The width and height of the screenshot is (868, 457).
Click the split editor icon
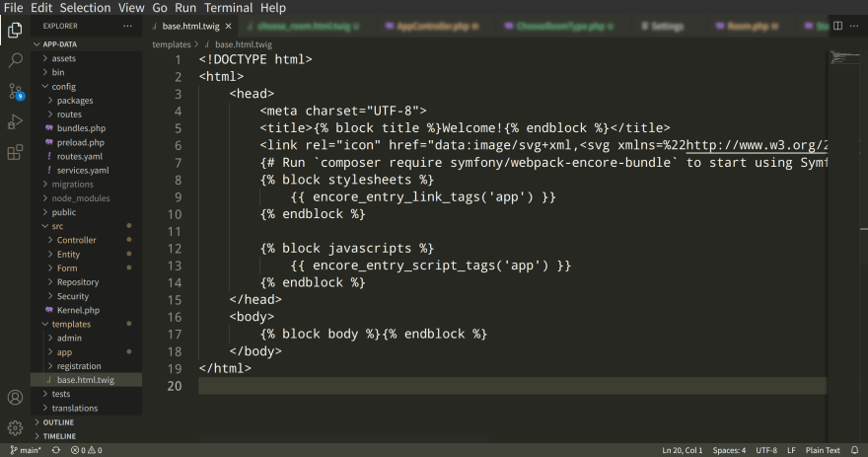[838, 26]
